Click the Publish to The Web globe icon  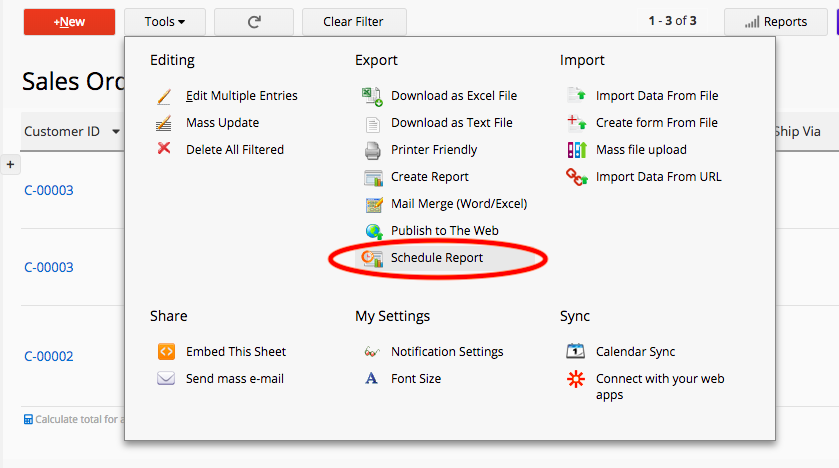[x=373, y=231]
